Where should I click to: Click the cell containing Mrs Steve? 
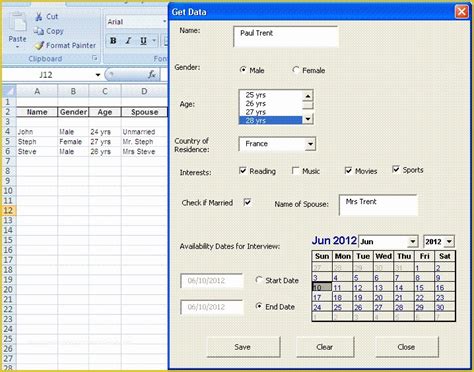144,152
